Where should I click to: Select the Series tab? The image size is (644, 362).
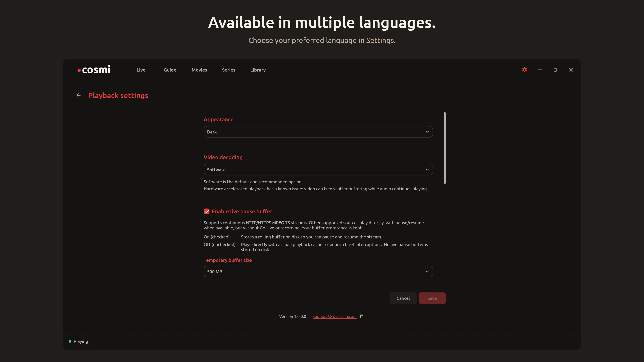tap(228, 70)
